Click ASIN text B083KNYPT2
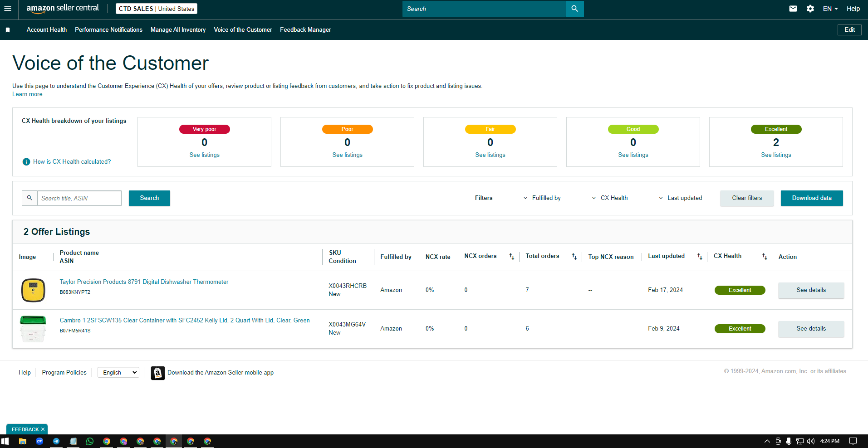This screenshot has width=868, height=448. click(75, 292)
